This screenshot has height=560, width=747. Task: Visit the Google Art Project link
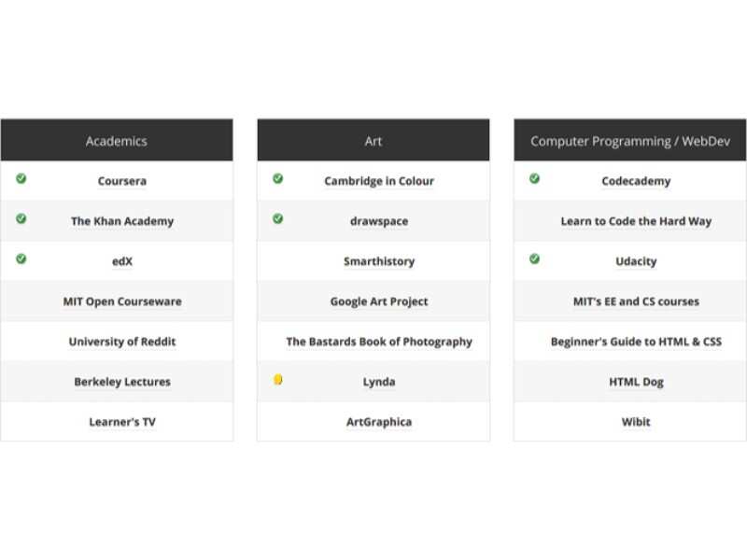379,301
